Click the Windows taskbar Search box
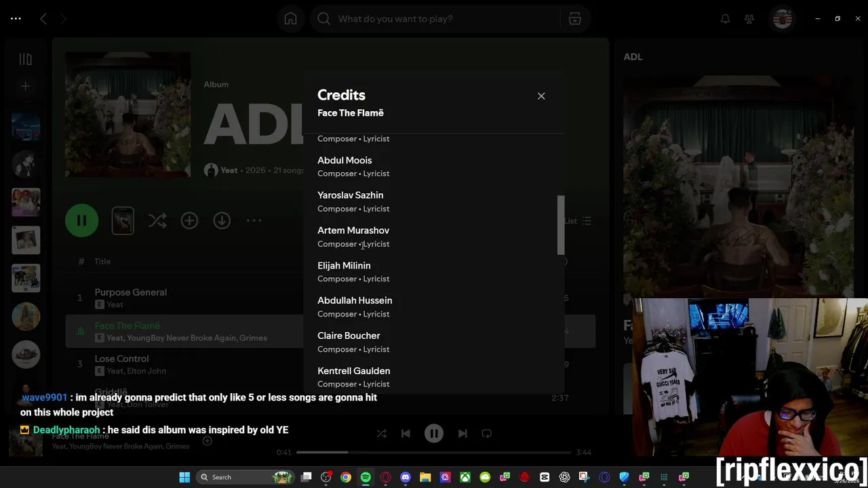The width and height of the screenshot is (868, 488). click(245, 477)
